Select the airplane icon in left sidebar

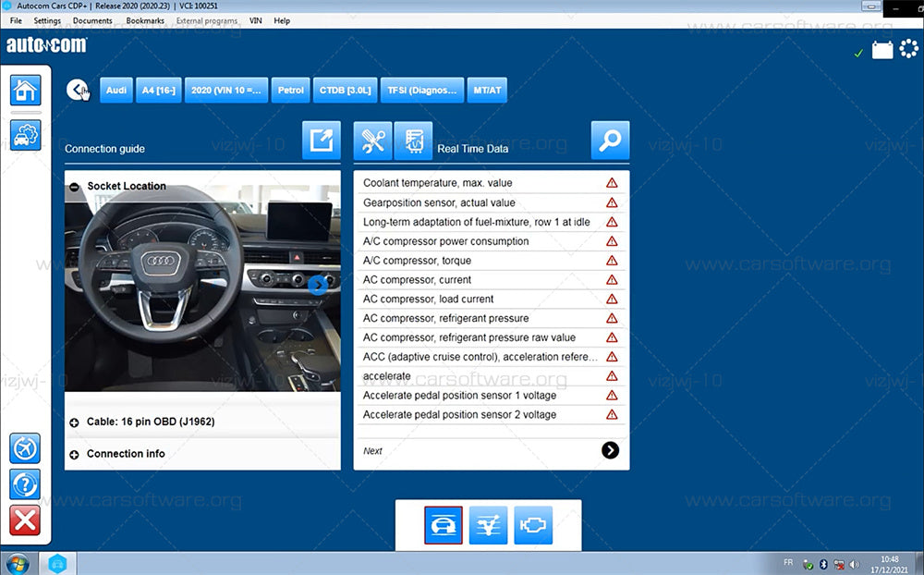[x=25, y=448]
